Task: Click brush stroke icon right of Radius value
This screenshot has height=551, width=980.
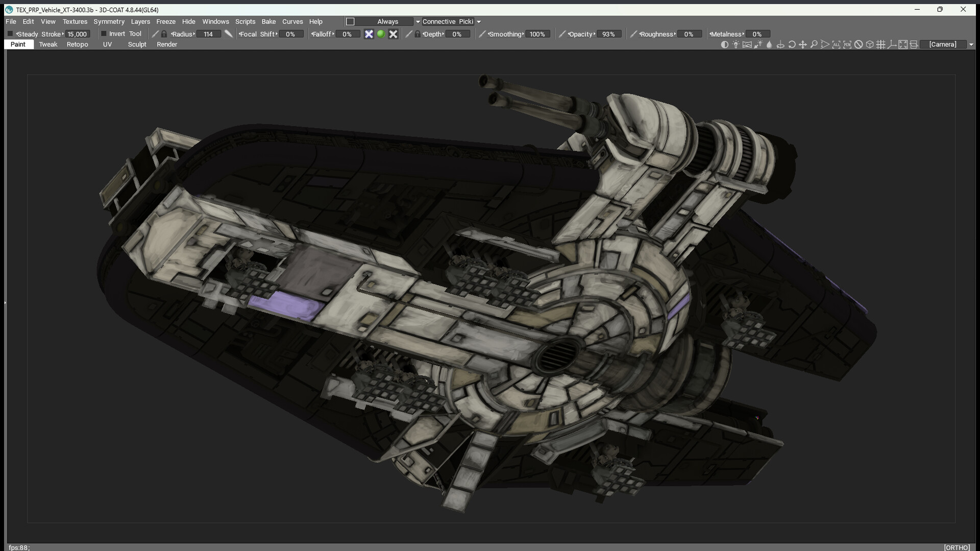Action: [229, 34]
